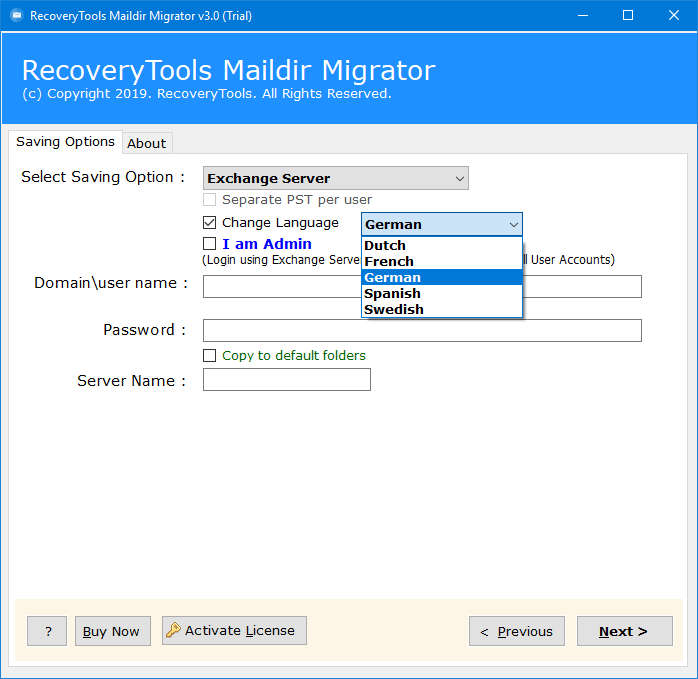The height and width of the screenshot is (679, 698).
Task: Toggle the Change Language checkbox
Action: click(x=209, y=222)
